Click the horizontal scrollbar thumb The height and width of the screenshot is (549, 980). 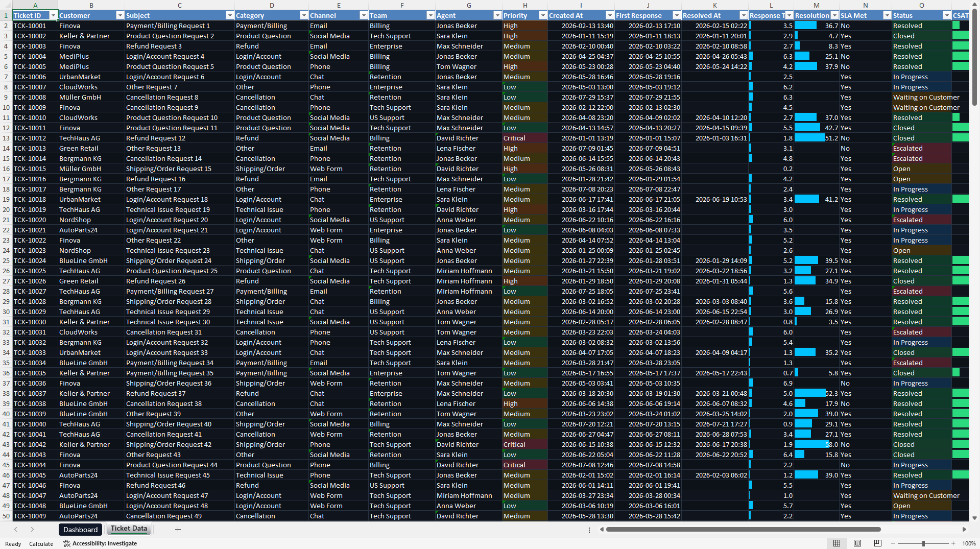[x=743, y=530]
